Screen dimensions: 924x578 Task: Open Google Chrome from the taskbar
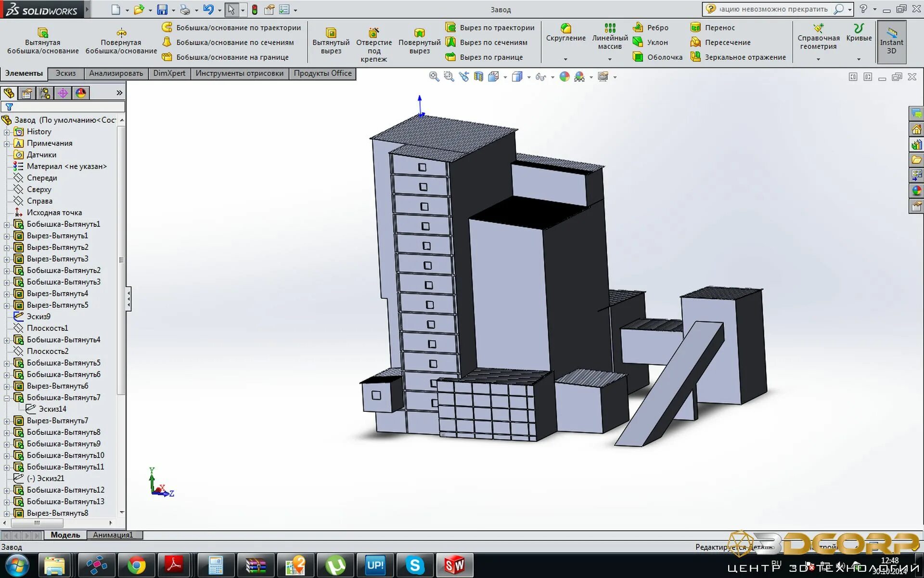pyautogui.click(x=136, y=565)
